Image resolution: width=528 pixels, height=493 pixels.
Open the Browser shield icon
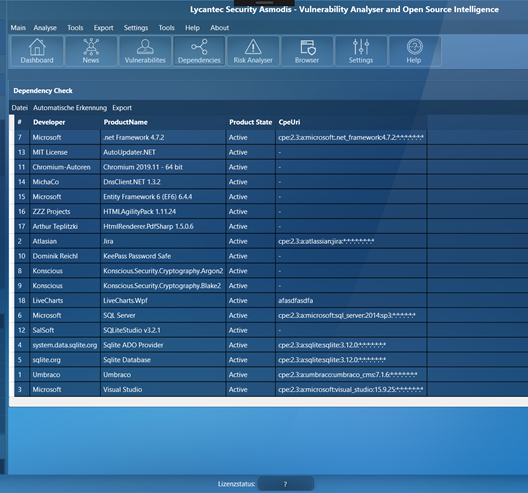307,51
